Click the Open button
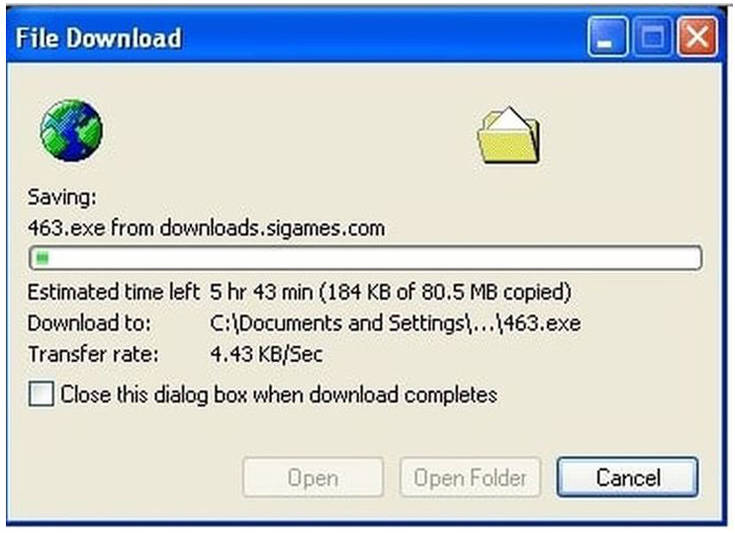Screen dimensions: 735x533 (313, 478)
